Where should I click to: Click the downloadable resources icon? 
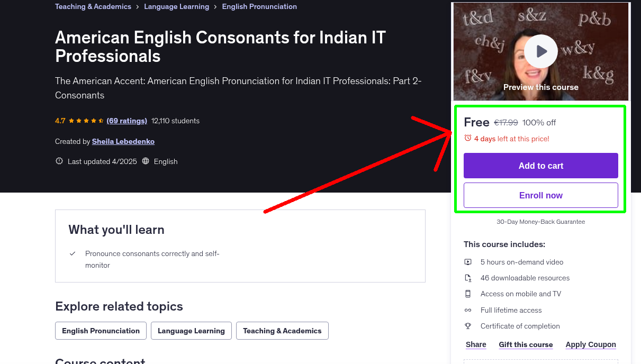(468, 278)
